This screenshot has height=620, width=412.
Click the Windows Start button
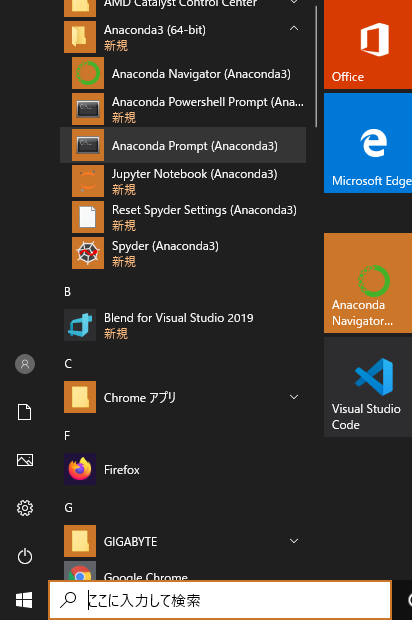[24, 600]
